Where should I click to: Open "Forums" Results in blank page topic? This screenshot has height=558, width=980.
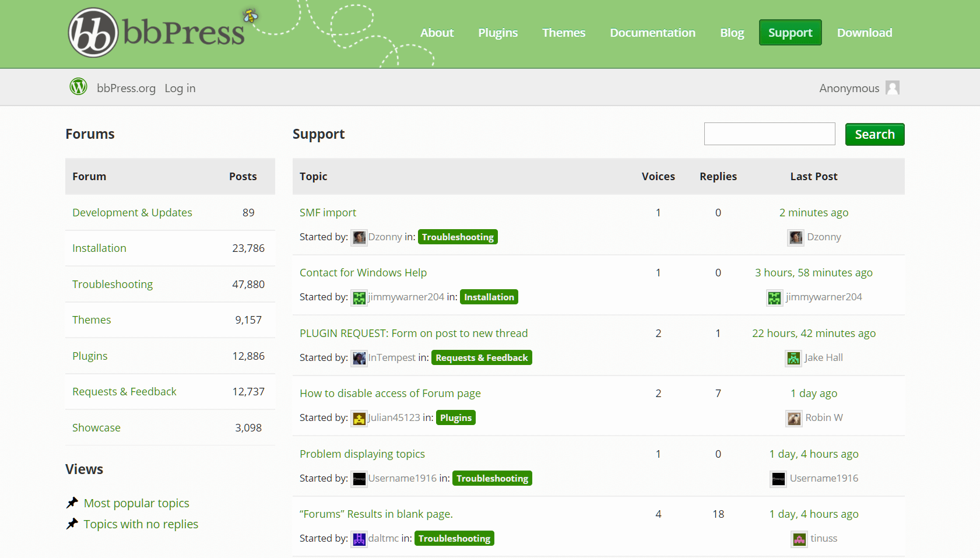tap(376, 514)
